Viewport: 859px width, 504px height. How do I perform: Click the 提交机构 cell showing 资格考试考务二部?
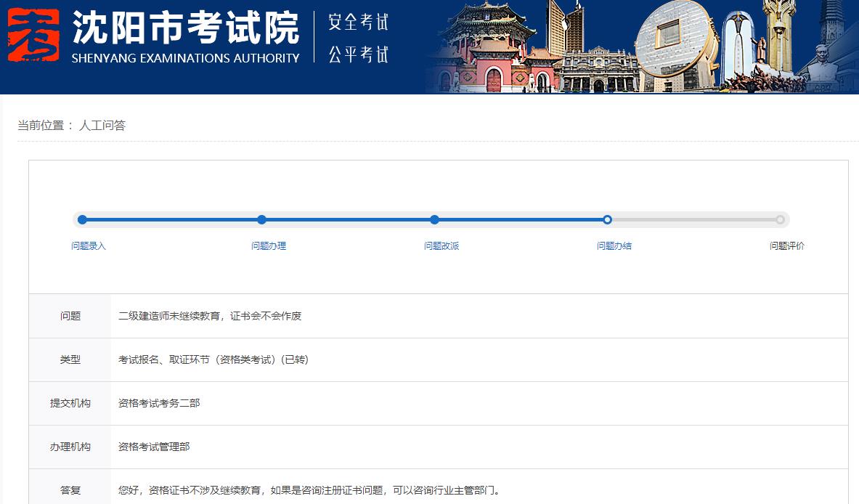(x=160, y=403)
